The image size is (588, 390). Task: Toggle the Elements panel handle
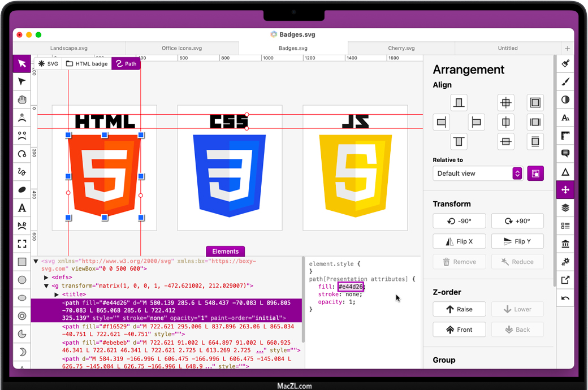pos(225,252)
